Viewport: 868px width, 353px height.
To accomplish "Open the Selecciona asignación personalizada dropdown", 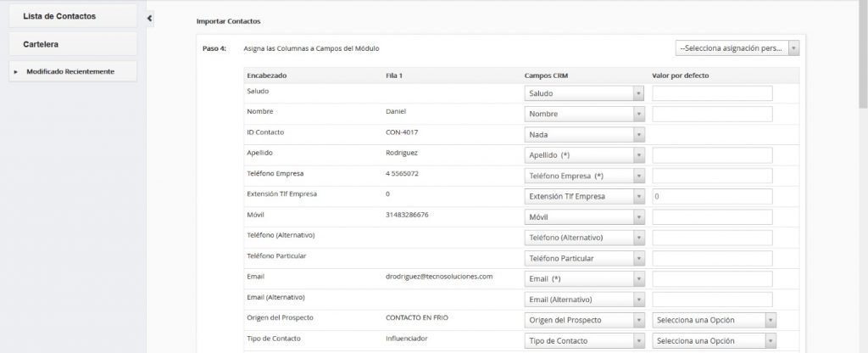I will (737, 48).
